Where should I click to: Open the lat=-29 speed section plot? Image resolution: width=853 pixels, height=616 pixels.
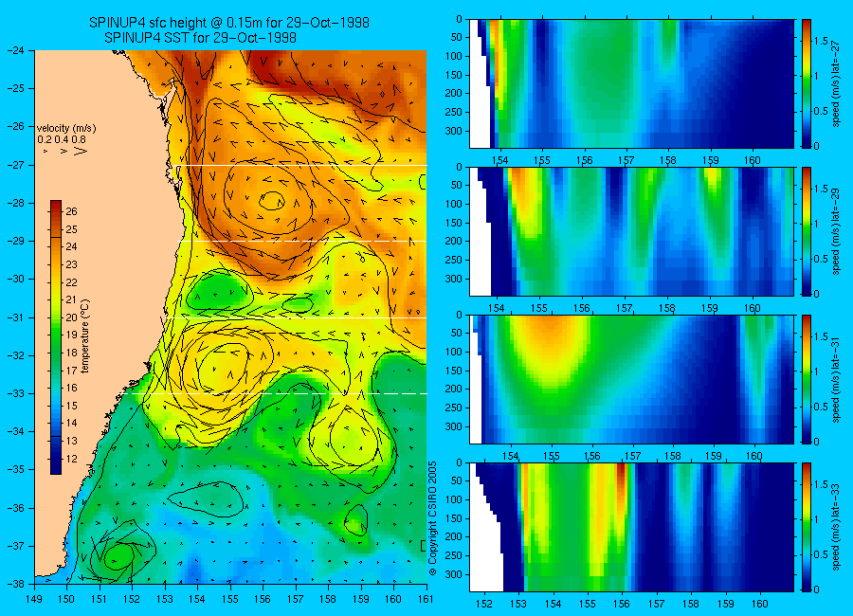click(631, 231)
